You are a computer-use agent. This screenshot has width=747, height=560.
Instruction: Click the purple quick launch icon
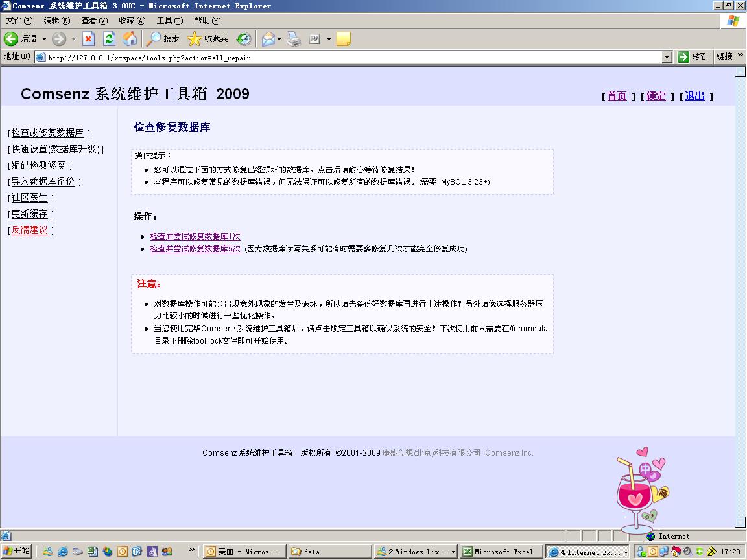[152, 552]
